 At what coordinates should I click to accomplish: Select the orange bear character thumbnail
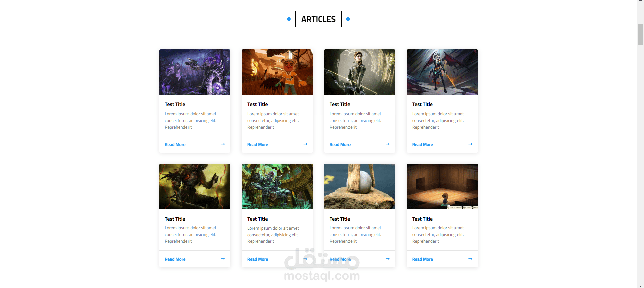click(277, 72)
